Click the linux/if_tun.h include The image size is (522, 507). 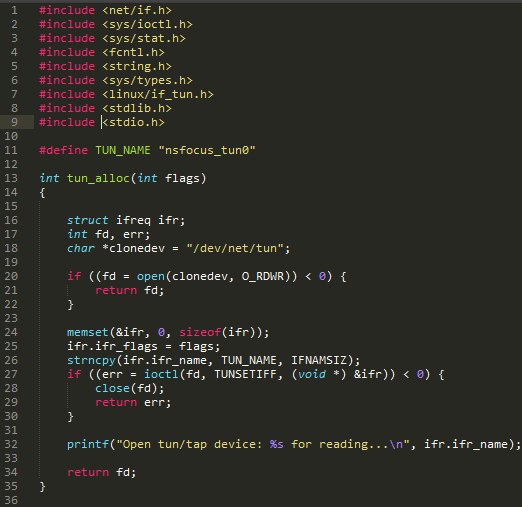pyautogui.click(x=158, y=94)
